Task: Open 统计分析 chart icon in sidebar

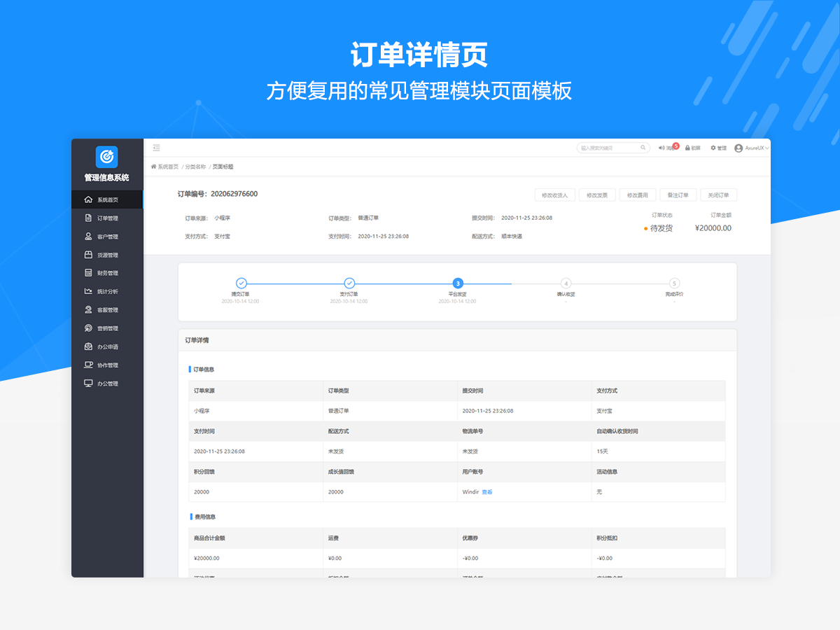Action: coord(88,291)
